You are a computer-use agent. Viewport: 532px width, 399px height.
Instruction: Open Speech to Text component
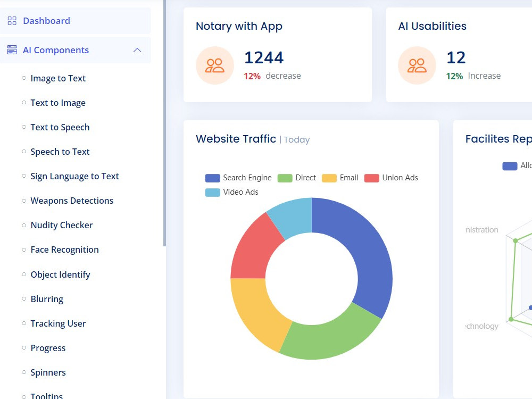coord(60,152)
